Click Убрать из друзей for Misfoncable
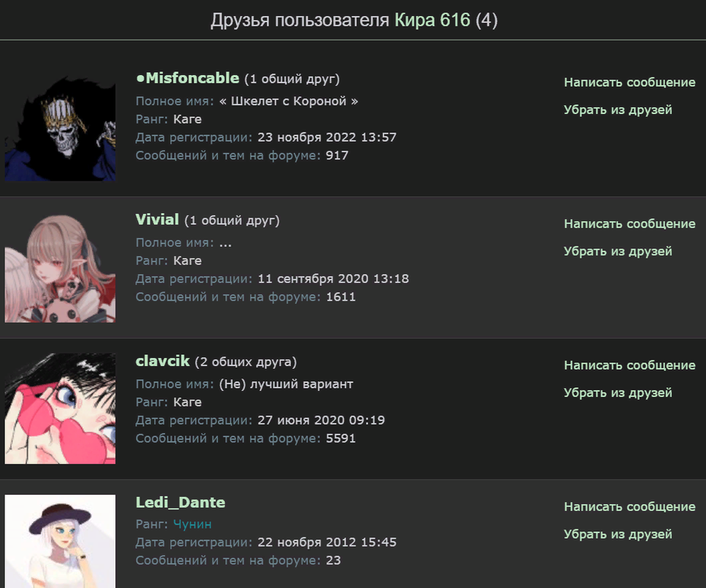 (618, 110)
